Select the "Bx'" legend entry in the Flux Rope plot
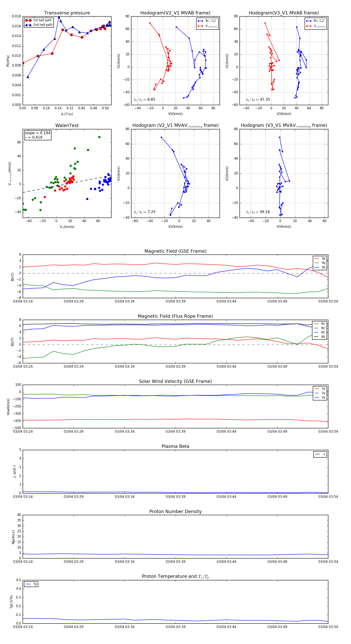Image resolution: width=351 pixels, height=644 pixels. (x=320, y=324)
